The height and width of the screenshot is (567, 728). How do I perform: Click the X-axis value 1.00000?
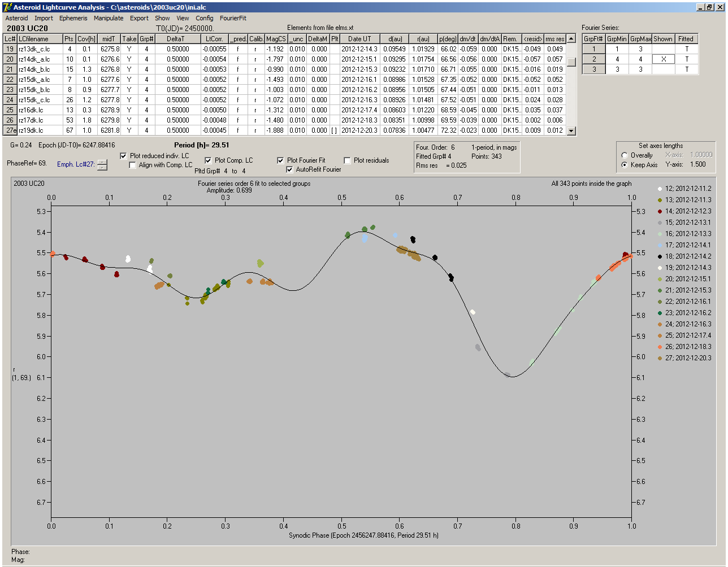coord(701,155)
